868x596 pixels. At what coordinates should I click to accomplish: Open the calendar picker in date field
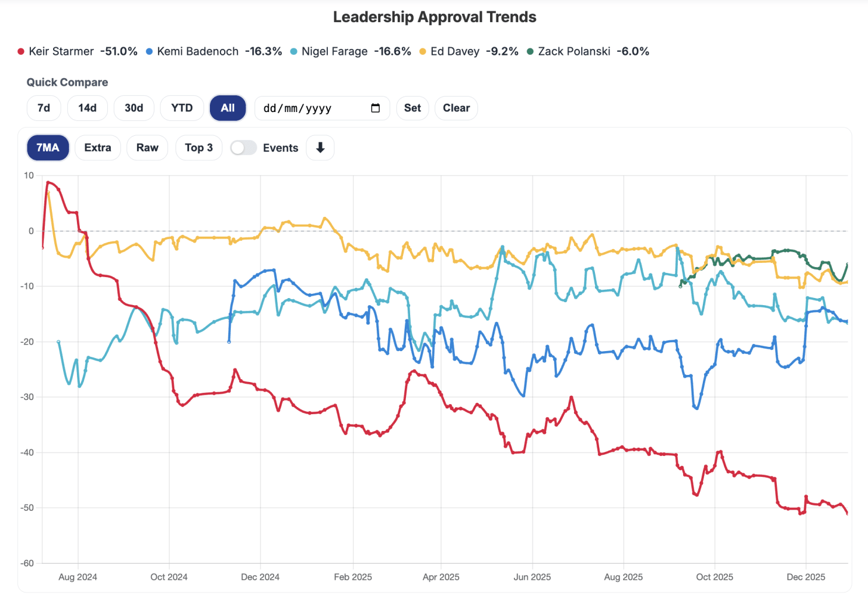coord(375,108)
